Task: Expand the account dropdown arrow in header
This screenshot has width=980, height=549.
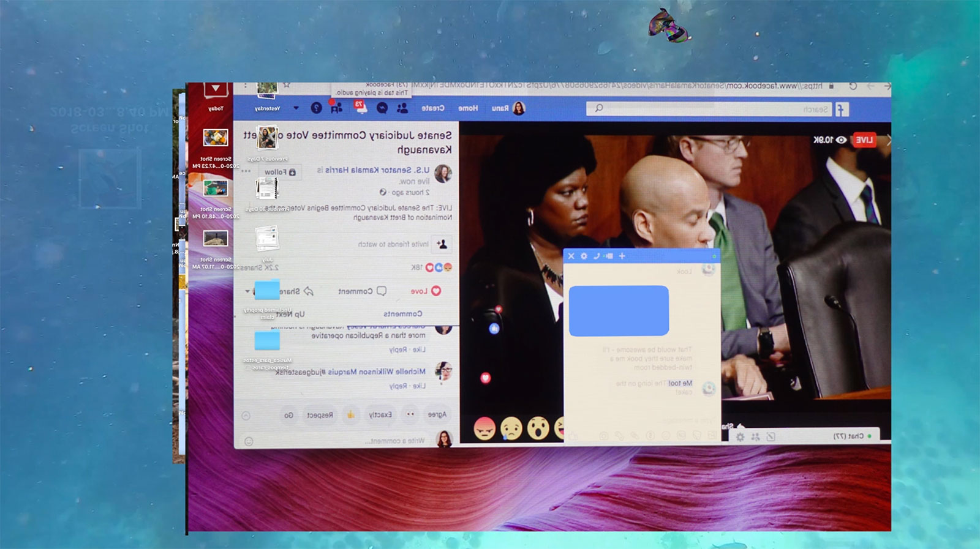Action: pos(296,108)
